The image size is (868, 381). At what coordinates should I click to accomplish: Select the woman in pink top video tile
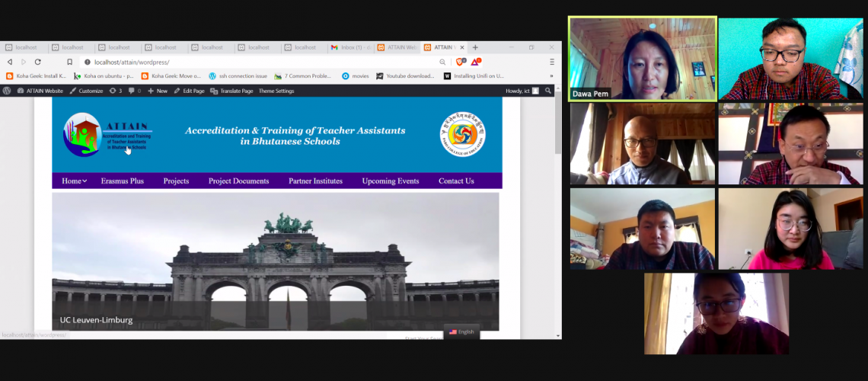[x=790, y=229]
